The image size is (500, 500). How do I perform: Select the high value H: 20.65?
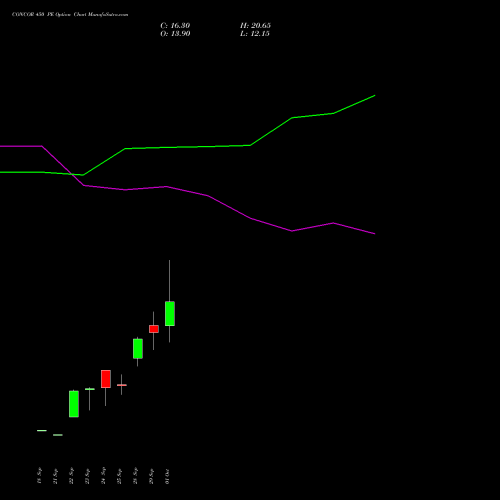coord(255,26)
